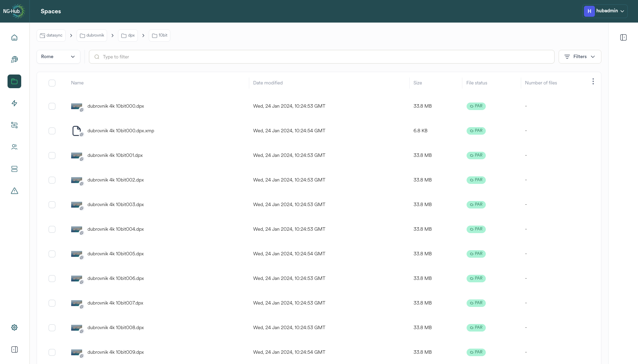Open file dubrovnik 4k 10bit000.dpx.xmp

(x=121, y=131)
